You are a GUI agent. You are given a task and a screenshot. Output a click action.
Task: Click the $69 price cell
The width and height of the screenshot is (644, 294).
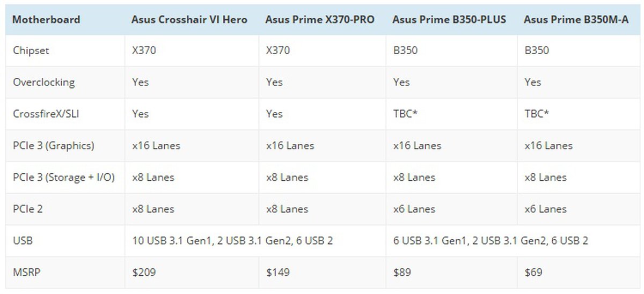[x=534, y=273]
